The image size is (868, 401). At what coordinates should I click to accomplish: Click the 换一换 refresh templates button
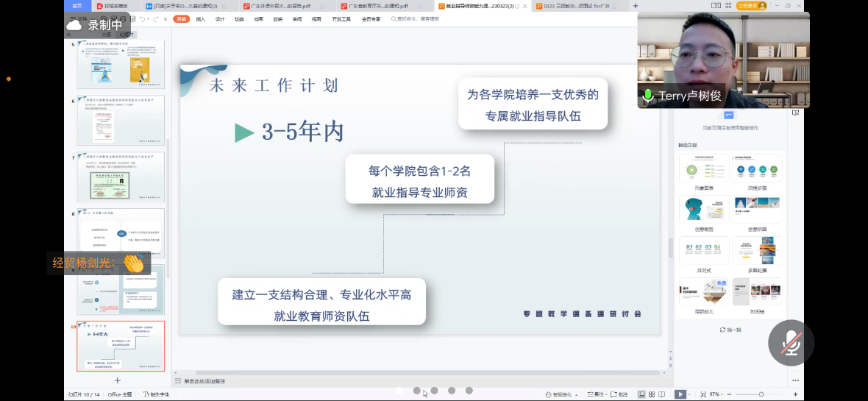[730, 330]
